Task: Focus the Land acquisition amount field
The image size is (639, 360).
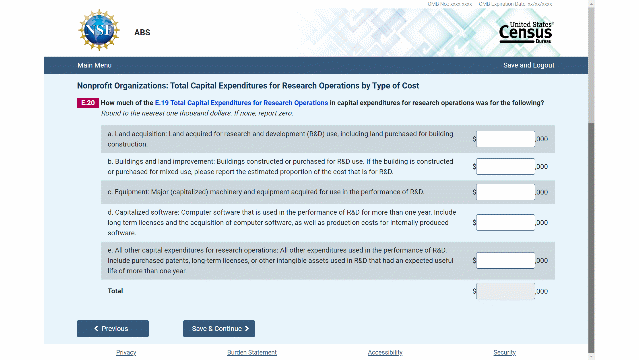Action: [x=505, y=139]
